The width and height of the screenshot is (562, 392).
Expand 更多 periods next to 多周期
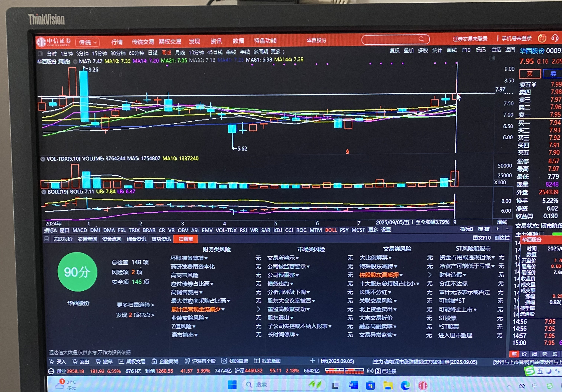point(278,52)
